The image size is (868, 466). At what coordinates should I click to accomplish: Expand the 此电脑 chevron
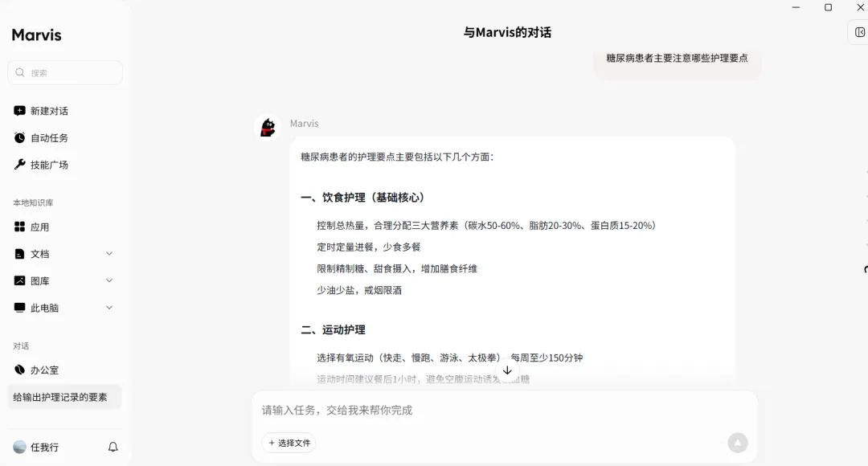109,307
